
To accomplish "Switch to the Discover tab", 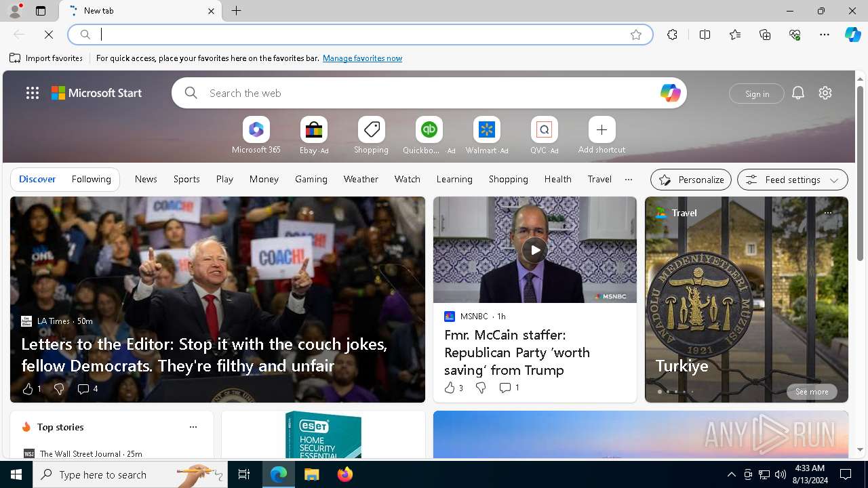I will pyautogui.click(x=37, y=179).
